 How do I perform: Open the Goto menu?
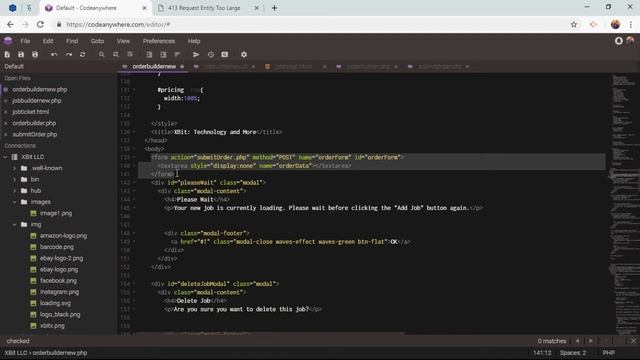pyautogui.click(x=97, y=41)
